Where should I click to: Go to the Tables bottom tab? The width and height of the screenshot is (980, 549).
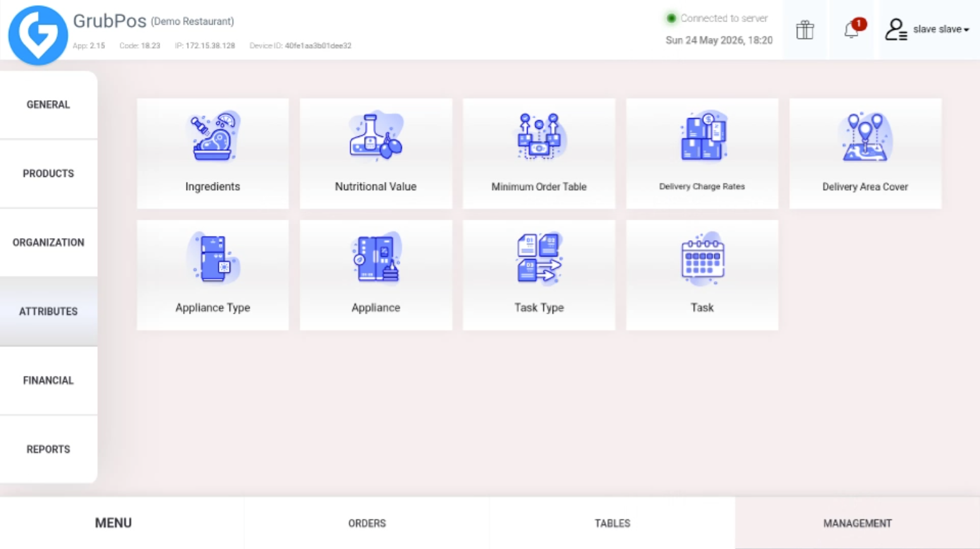click(612, 523)
